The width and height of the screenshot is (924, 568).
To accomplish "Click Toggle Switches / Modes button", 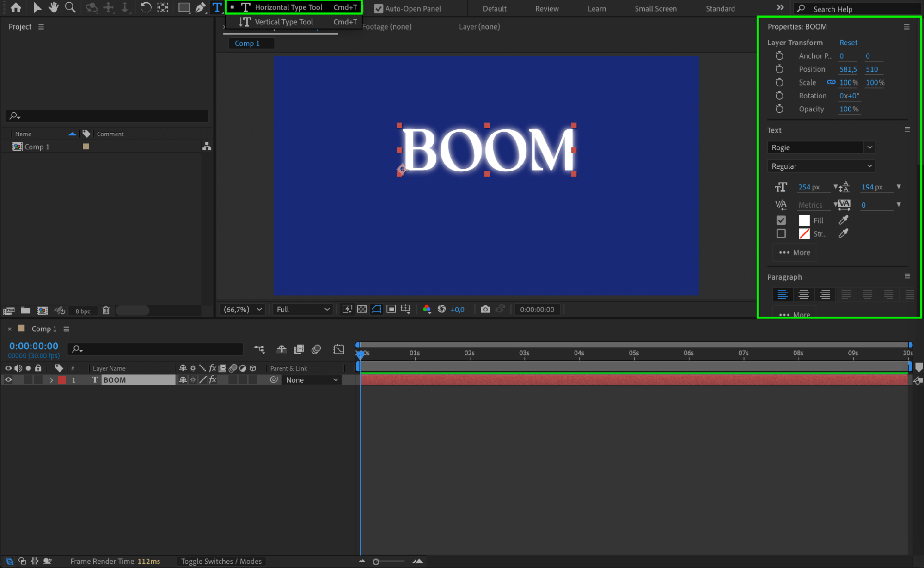I will [221, 561].
